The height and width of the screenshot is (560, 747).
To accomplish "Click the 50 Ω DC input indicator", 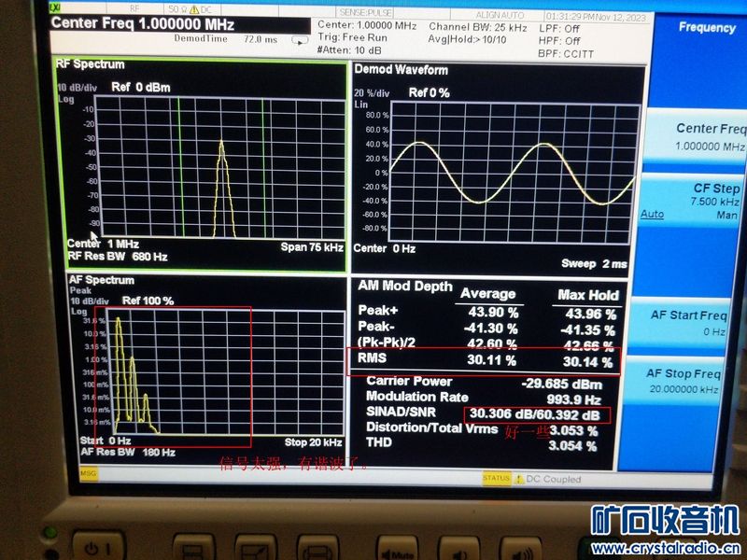I will (190, 9).
